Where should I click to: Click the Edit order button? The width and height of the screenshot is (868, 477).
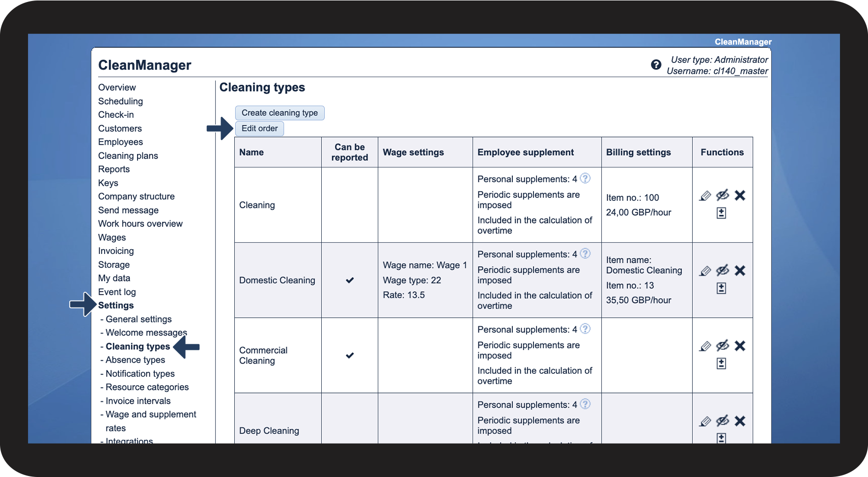259,129
